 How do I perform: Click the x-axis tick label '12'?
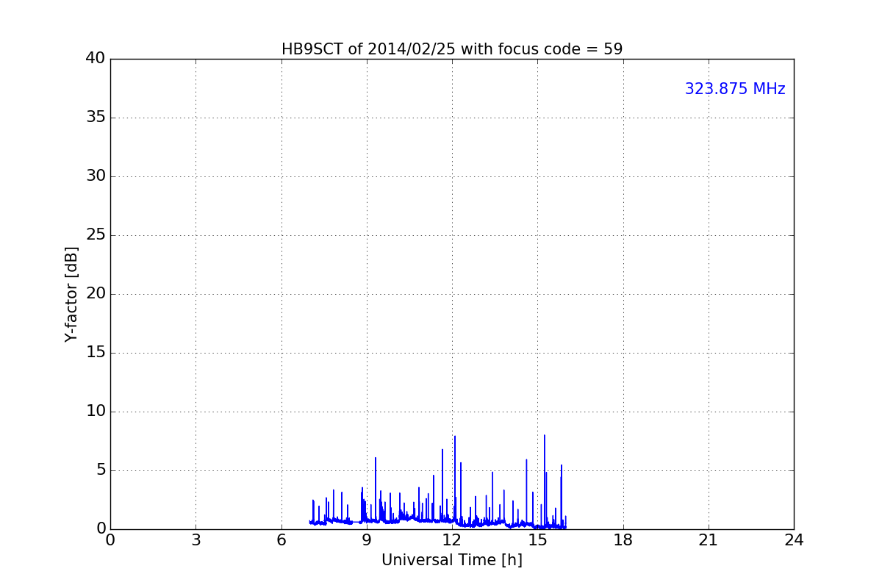click(x=452, y=540)
